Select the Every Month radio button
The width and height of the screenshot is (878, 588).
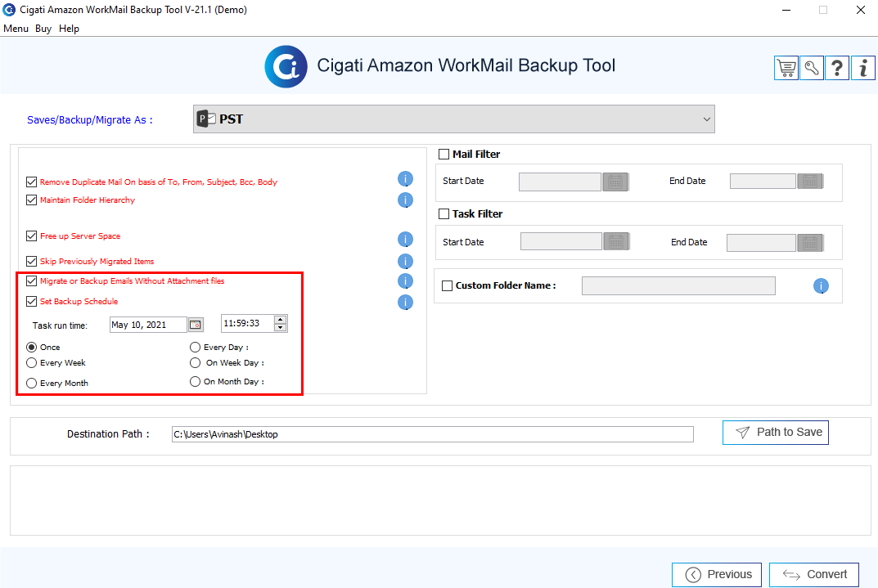pos(32,384)
